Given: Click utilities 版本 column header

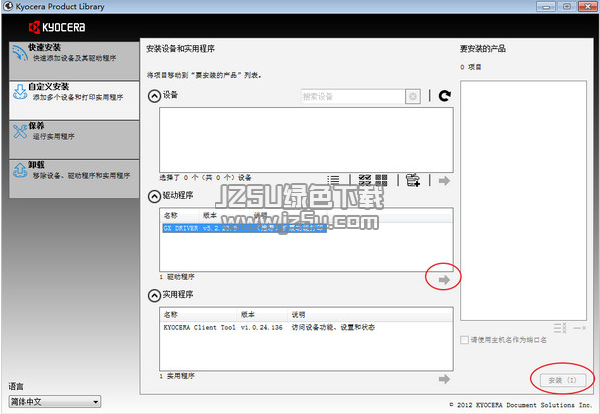Looking at the screenshot, I should 262,315.
